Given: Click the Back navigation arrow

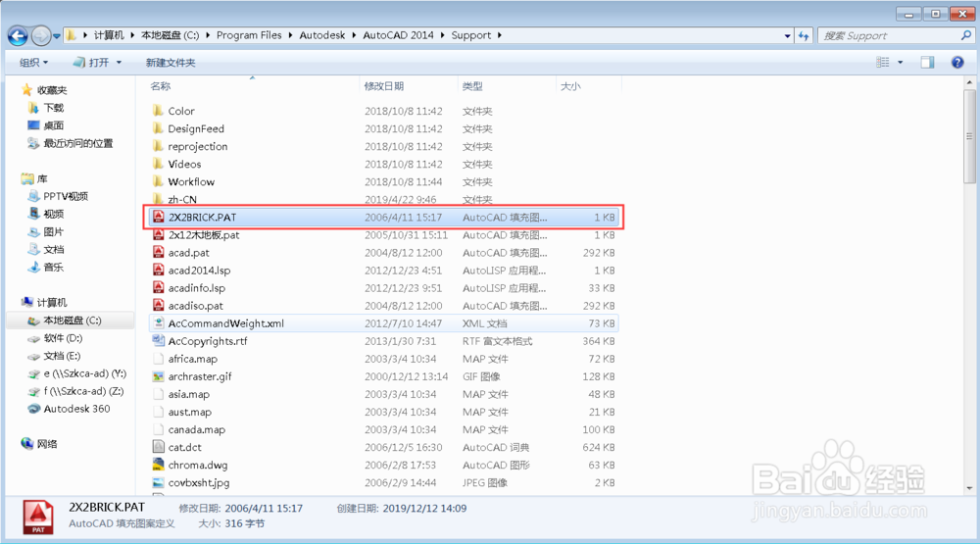Looking at the screenshot, I should pos(18,36).
